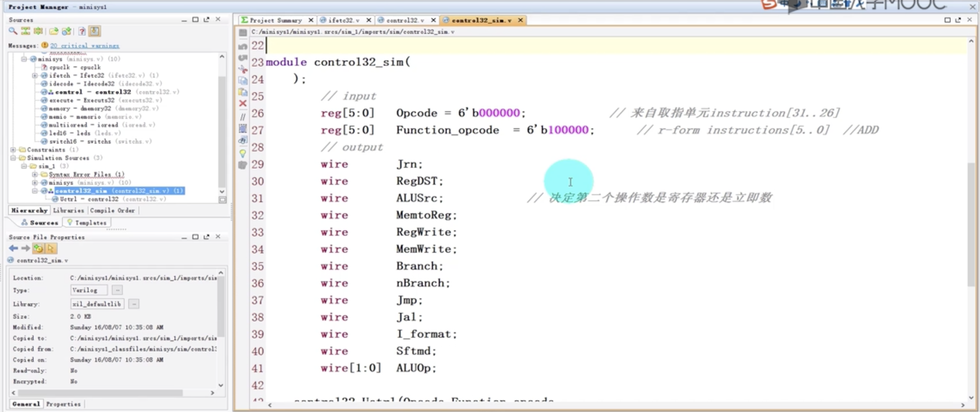Collapse the Simulation Sources node

click(13, 158)
